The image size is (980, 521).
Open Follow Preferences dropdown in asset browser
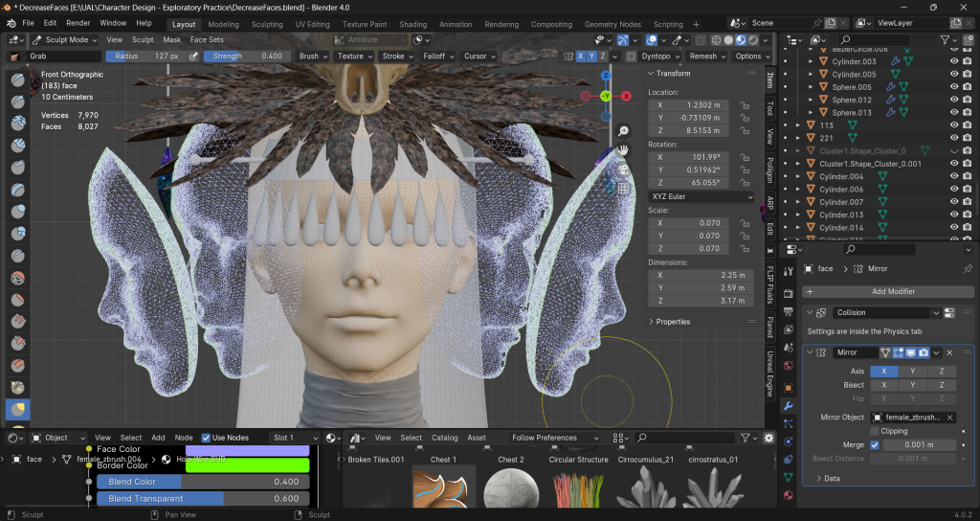pyautogui.click(x=553, y=438)
